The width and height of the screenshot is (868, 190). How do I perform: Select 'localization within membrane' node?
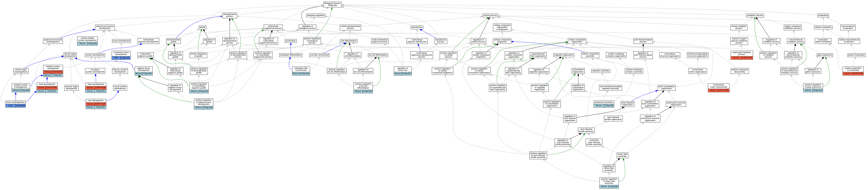coord(823,41)
